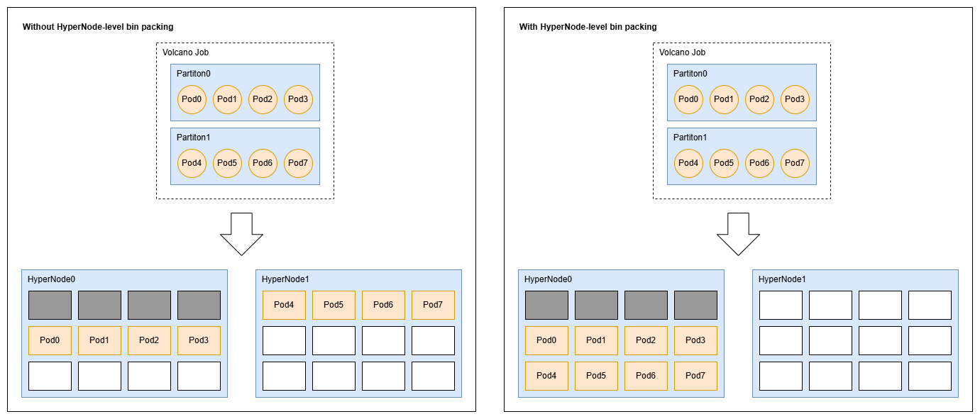Toggle the Pod6 cell in right HyperNode0

click(x=646, y=376)
